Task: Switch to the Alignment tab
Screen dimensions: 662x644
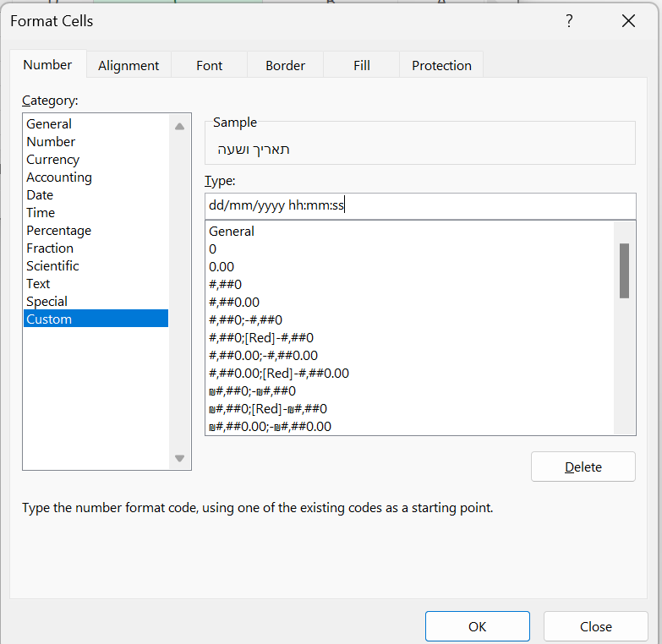Action: point(129,65)
